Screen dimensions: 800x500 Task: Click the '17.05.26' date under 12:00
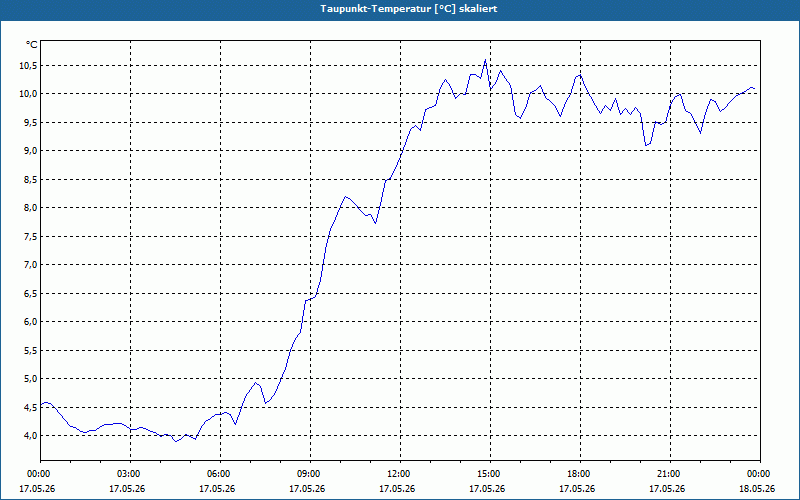click(397, 489)
